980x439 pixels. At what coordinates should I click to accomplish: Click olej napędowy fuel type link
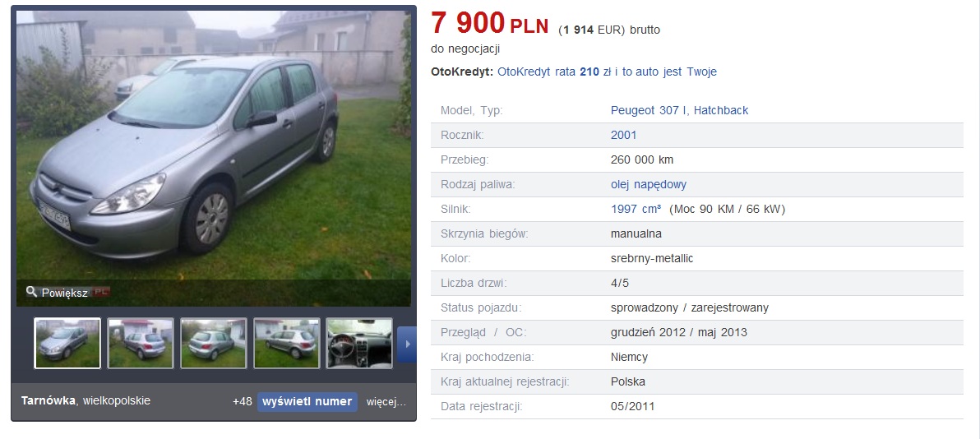click(648, 185)
